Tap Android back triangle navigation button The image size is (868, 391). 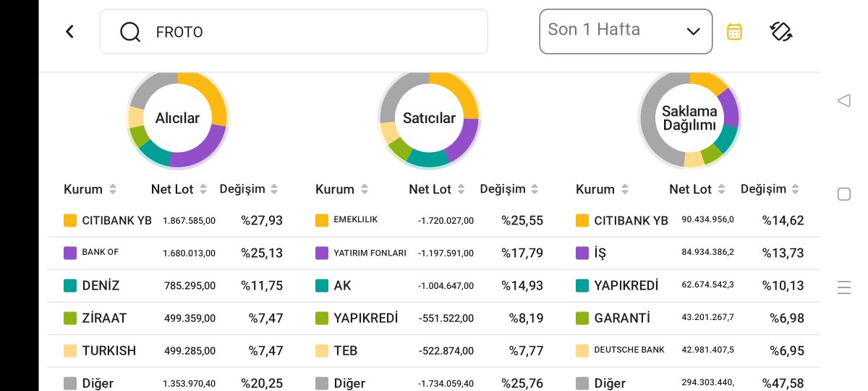[843, 101]
